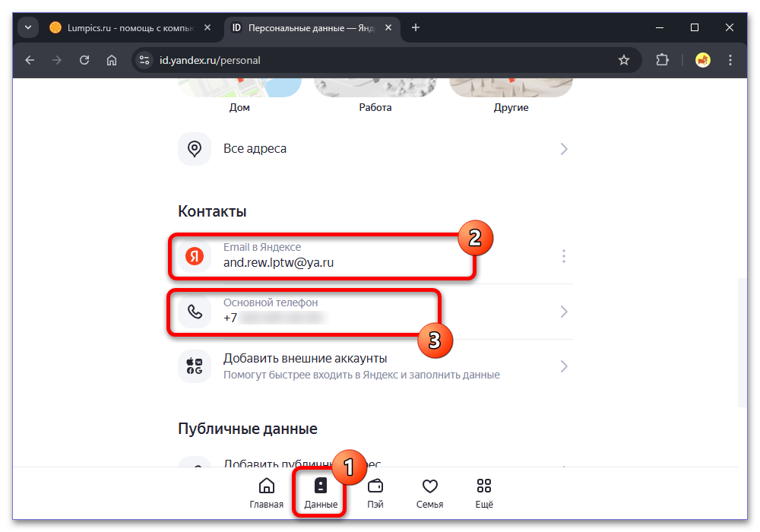
Task: Click the external accounts logos icon
Action: [195, 366]
